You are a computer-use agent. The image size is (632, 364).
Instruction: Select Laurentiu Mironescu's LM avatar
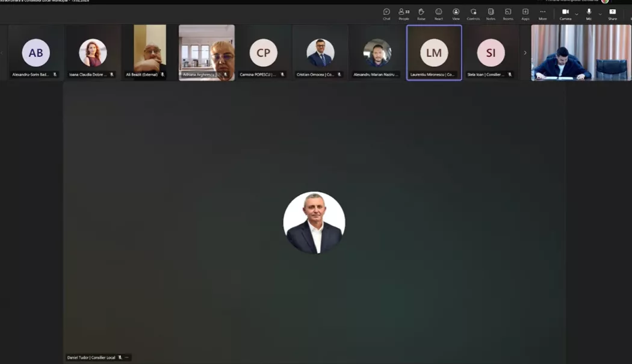coord(434,53)
